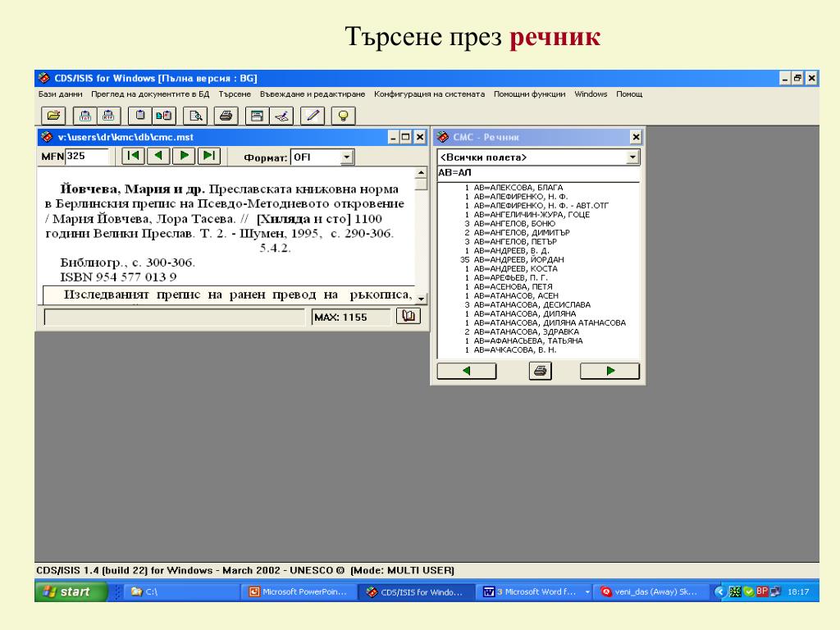Select term АВ=АТАНАСОВА, ДИЛЯНА АТАНАСОВА
This screenshot has height=630, width=840.
click(x=550, y=323)
